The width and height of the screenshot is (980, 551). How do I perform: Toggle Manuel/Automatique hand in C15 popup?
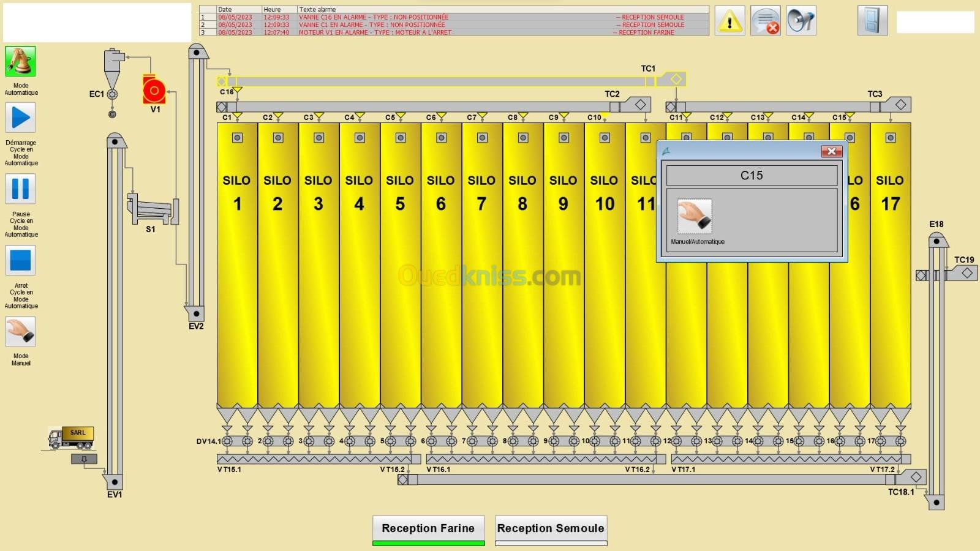(x=695, y=216)
